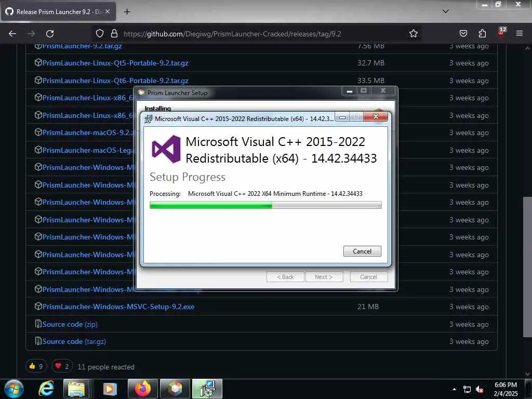Open the tracking protection shield icon
The height and width of the screenshot is (399, 532).
pos(99,34)
